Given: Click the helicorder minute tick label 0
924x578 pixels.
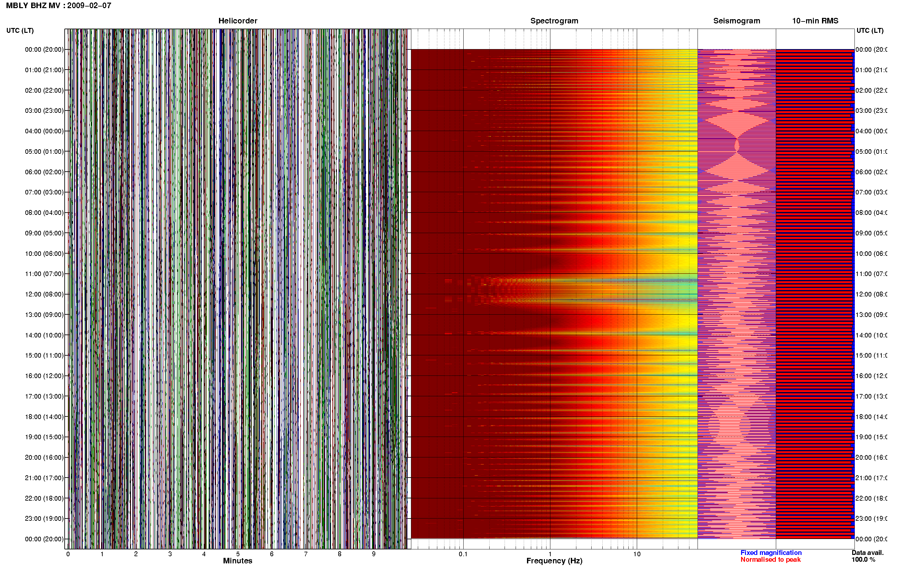Looking at the screenshot, I should pyautogui.click(x=68, y=554).
